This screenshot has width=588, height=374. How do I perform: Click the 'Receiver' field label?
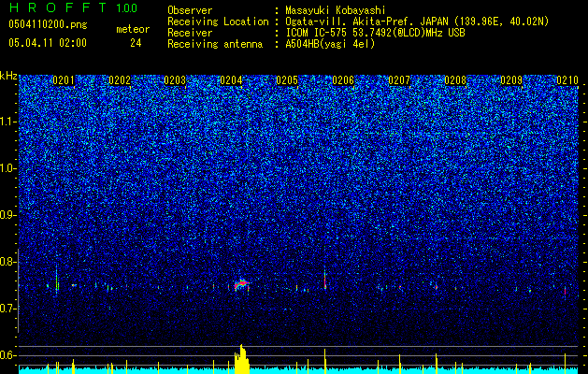coord(190,33)
